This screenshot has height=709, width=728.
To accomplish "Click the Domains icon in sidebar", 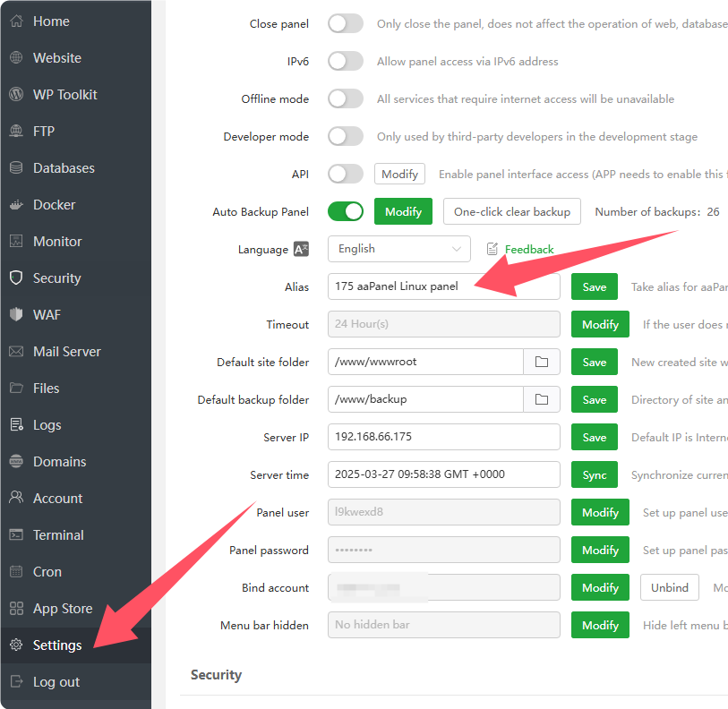I will 16,461.
